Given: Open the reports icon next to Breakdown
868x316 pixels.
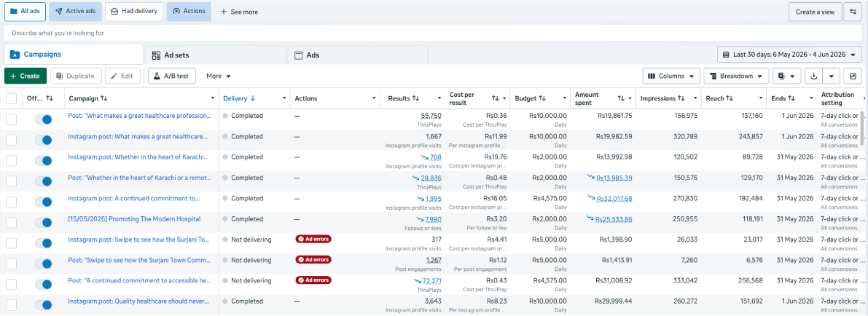Looking at the screenshot, I should (x=786, y=76).
